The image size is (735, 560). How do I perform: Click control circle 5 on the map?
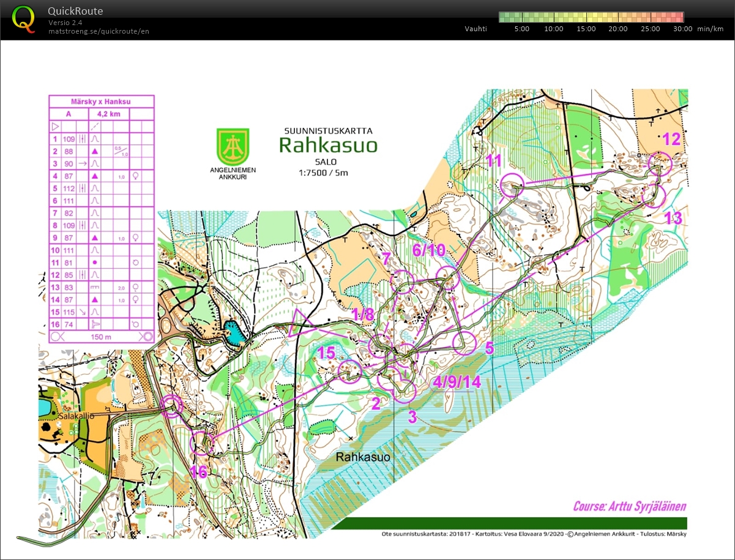coord(464,343)
